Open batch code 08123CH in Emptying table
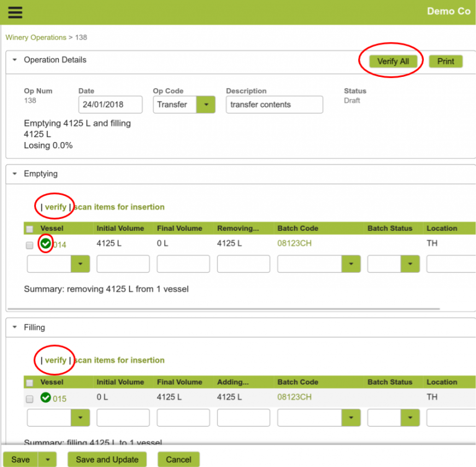 tap(294, 244)
